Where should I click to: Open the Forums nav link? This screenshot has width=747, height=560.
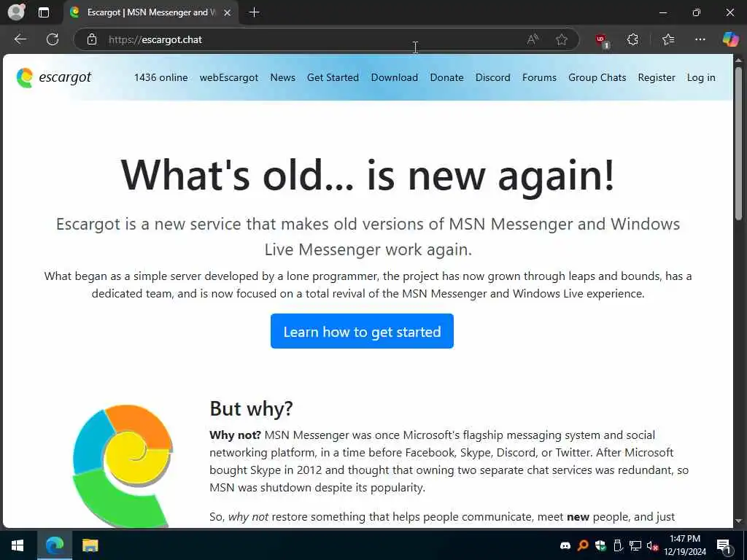[539, 77]
